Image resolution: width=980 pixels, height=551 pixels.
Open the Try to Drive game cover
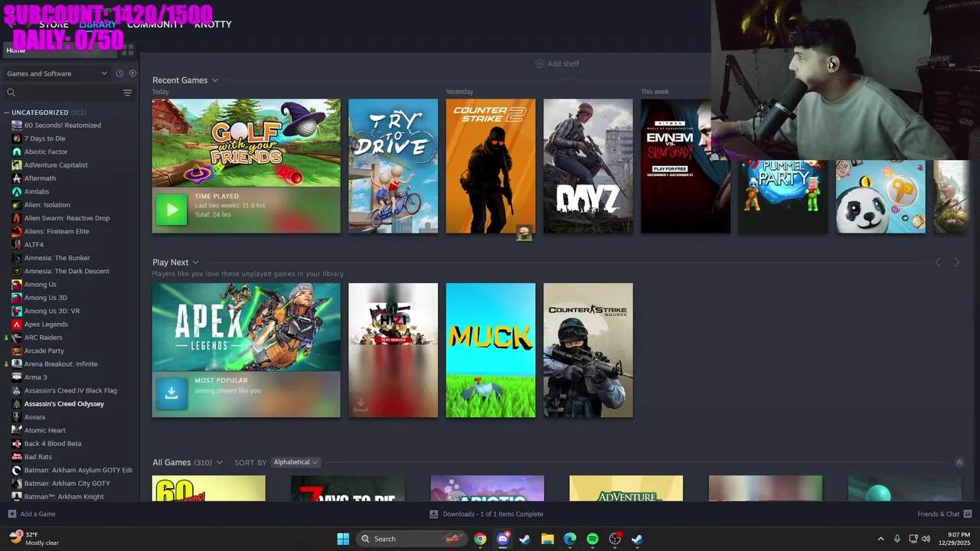[x=394, y=166]
